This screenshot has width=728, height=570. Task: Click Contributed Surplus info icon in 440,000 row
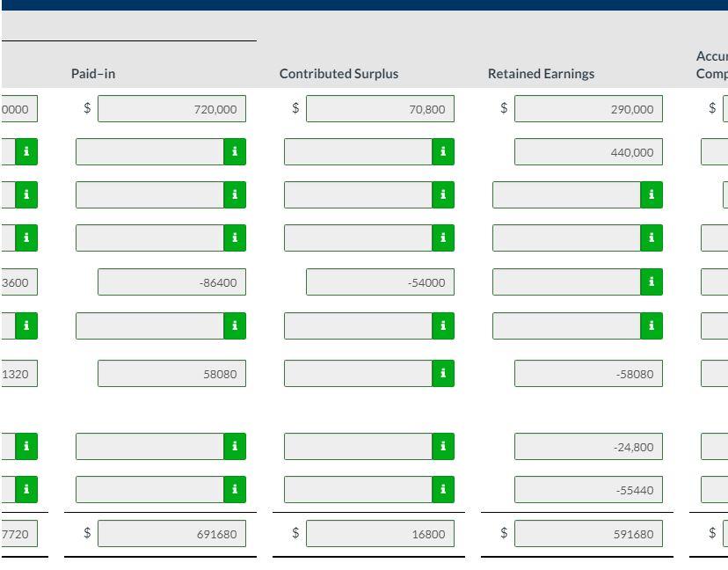[x=443, y=151]
